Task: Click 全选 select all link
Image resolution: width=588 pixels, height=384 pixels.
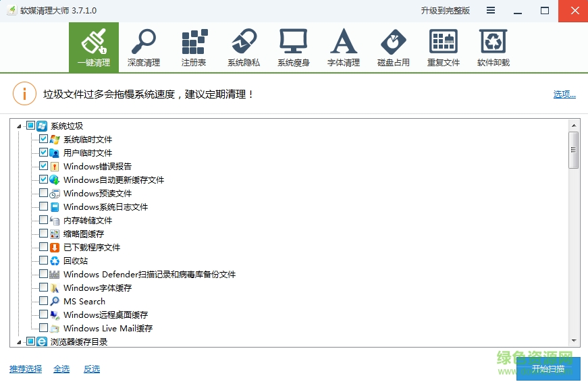Action: pos(61,369)
